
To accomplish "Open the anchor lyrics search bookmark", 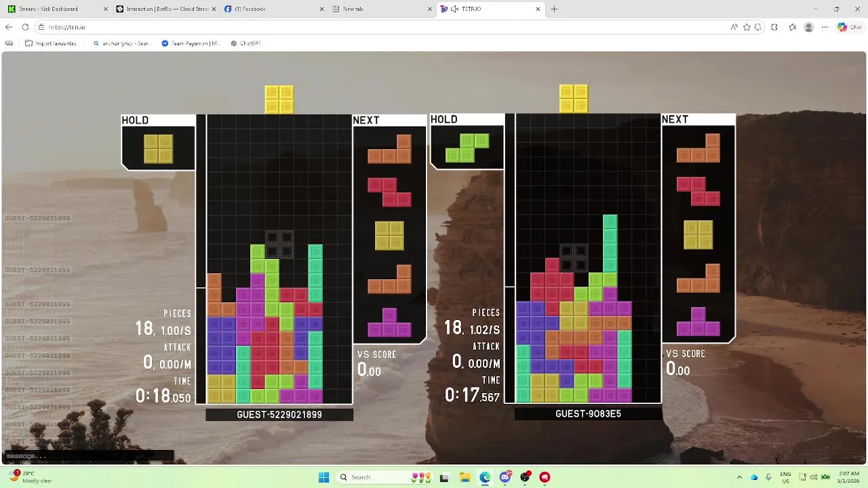I will (x=122, y=43).
